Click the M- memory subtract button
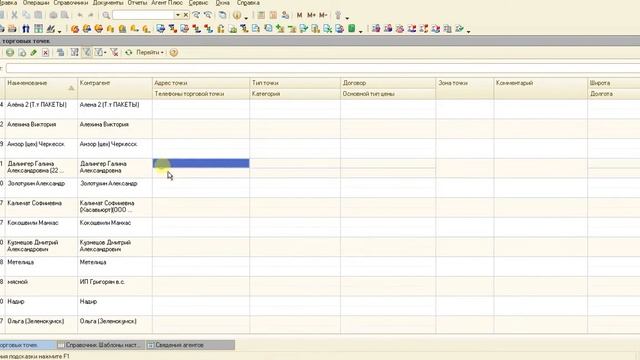The image size is (640, 360). click(323, 16)
